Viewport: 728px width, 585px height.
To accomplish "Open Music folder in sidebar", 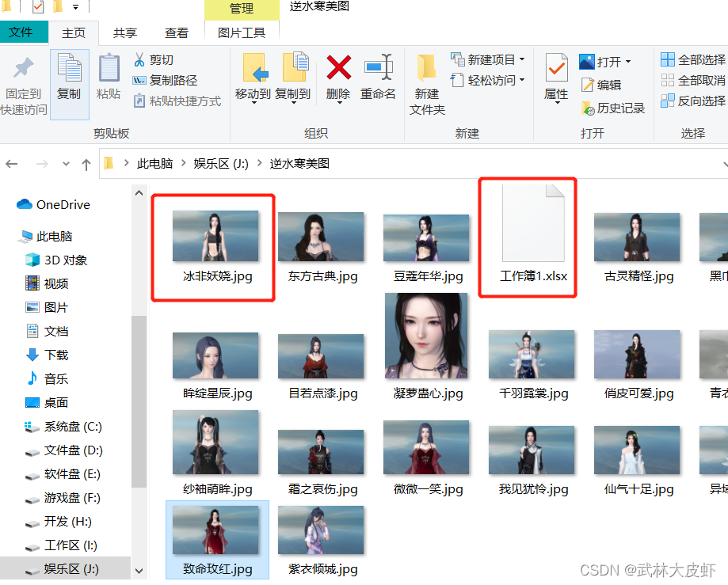I will coord(47,378).
